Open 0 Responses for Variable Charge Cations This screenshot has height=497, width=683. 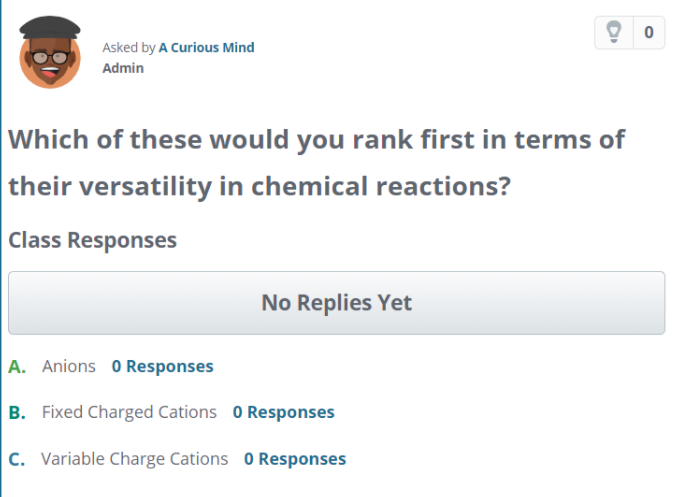[295, 459]
